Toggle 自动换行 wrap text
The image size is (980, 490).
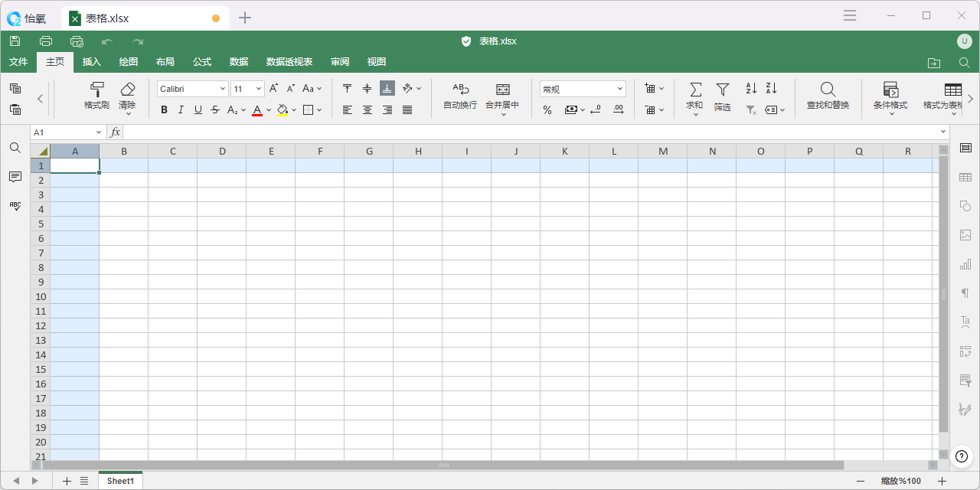pos(460,96)
